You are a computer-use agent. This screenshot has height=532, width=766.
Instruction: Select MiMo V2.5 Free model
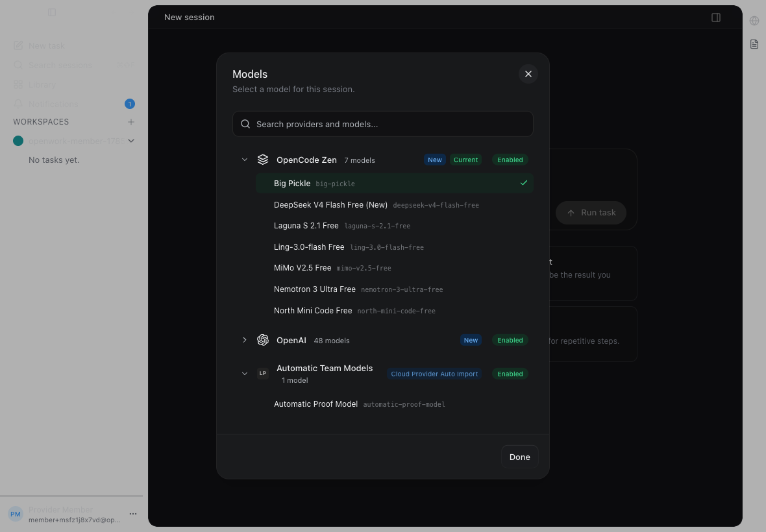click(x=394, y=268)
